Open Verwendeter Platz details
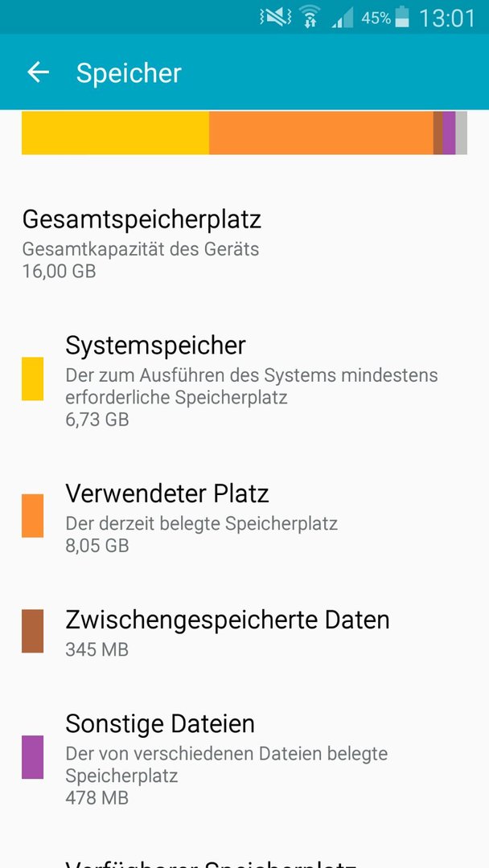 pos(244,516)
